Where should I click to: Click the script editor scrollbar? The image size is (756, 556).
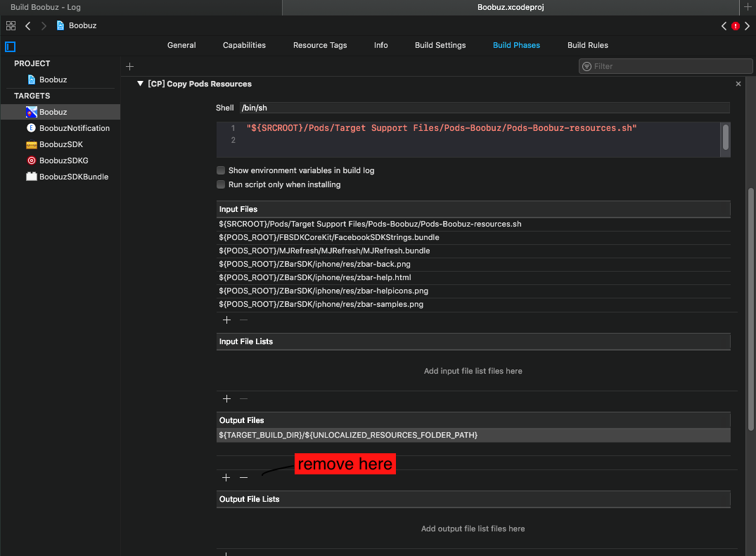pos(725,137)
